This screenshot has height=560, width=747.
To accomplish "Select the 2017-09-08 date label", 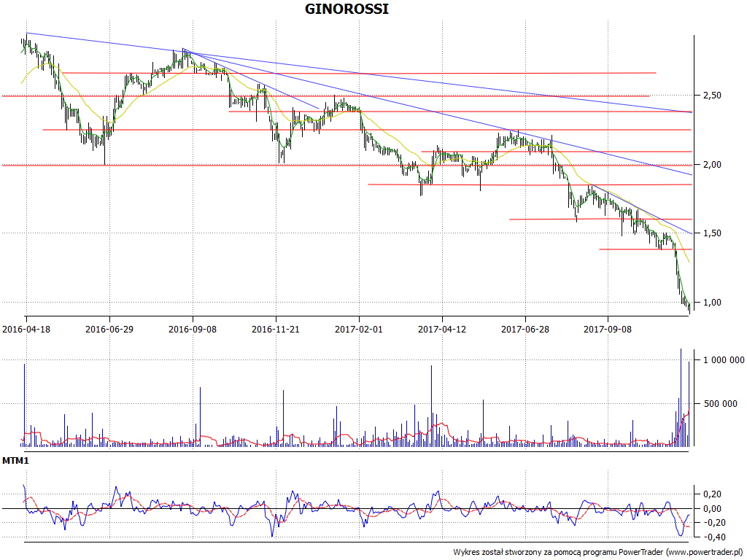I will click(x=608, y=329).
